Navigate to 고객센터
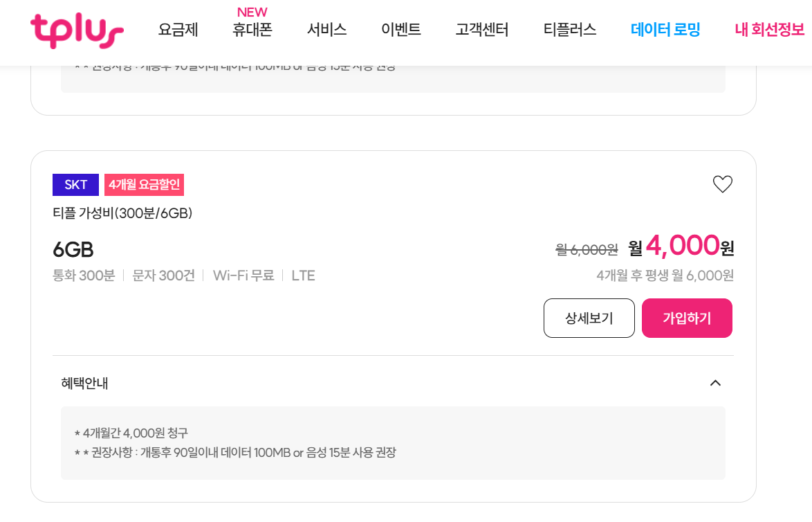This screenshot has width=812, height=522. tap(482, 30)
